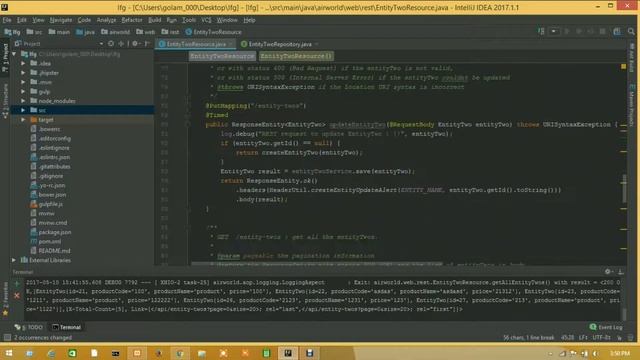Select the mvnw.cmd file
Image resolution: width=640 pixels, height=360 pixels.
53,223
